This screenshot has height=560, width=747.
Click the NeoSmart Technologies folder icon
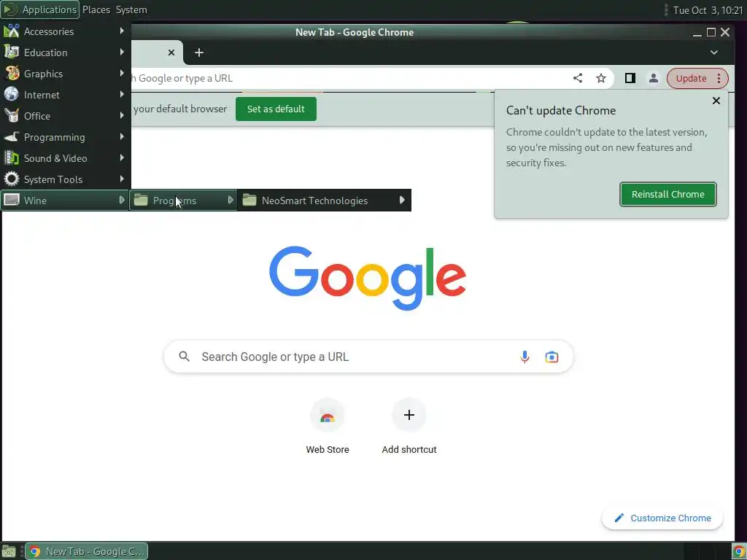coord(249,200)
